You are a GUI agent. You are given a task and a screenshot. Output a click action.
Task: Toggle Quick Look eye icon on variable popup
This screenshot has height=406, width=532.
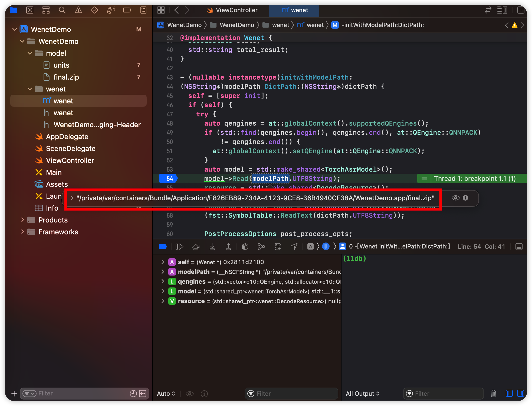coord(455,198)
